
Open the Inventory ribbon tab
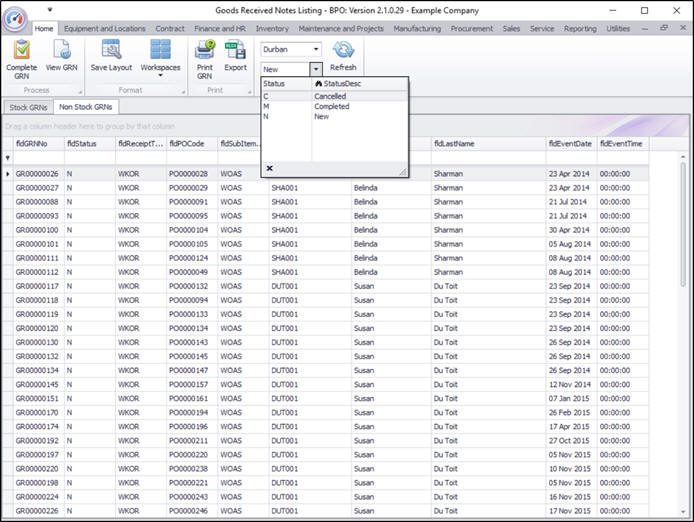coord(272,29)
